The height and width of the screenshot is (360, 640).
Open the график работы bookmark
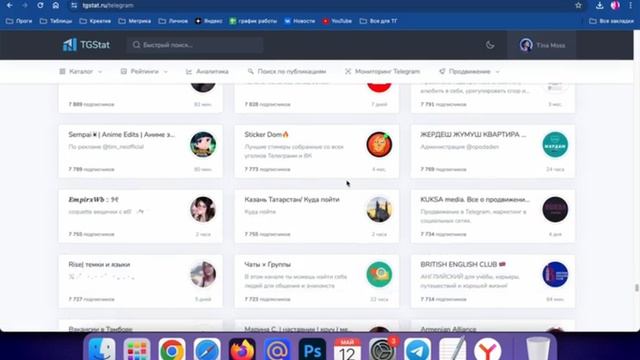point(253,21)
